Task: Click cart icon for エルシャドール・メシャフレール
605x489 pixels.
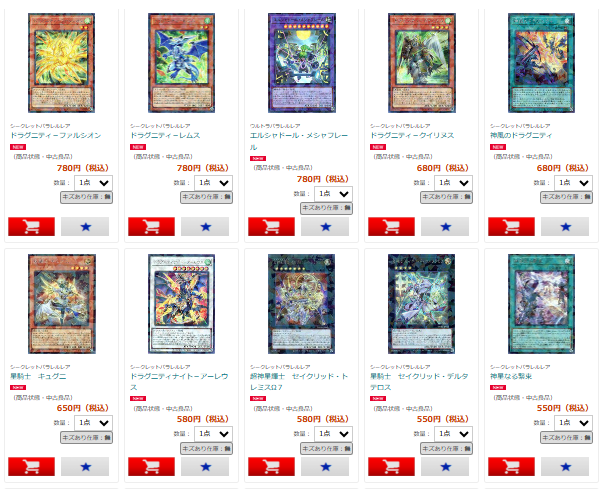Action: [x=271, y=227]
